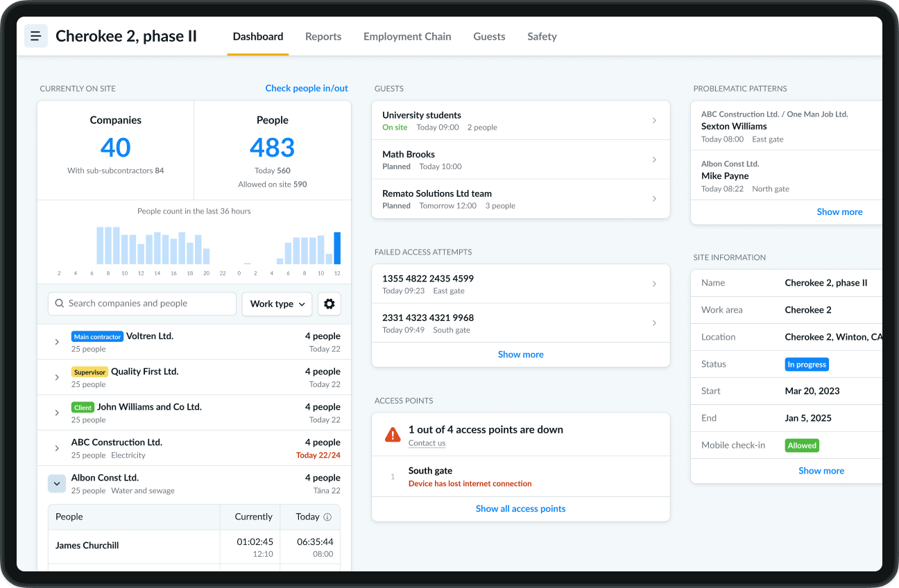The image size is (899, 588).
Task: Click the Check people in/out link
Action: click(x=307, y=88)
